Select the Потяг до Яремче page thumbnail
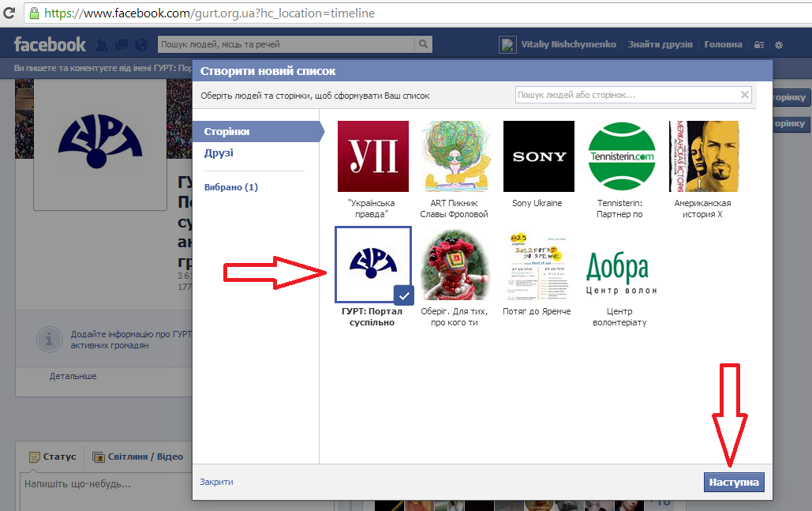Image resolution: width=812 pixels, height=511 pixels. [x=538, y=265]
